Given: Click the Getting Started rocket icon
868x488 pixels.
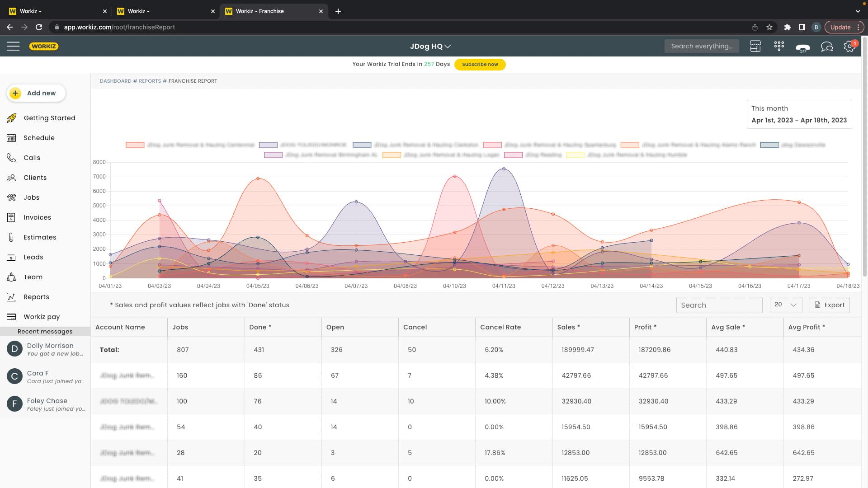Looking at the screenshot, I should click(12, 118).
